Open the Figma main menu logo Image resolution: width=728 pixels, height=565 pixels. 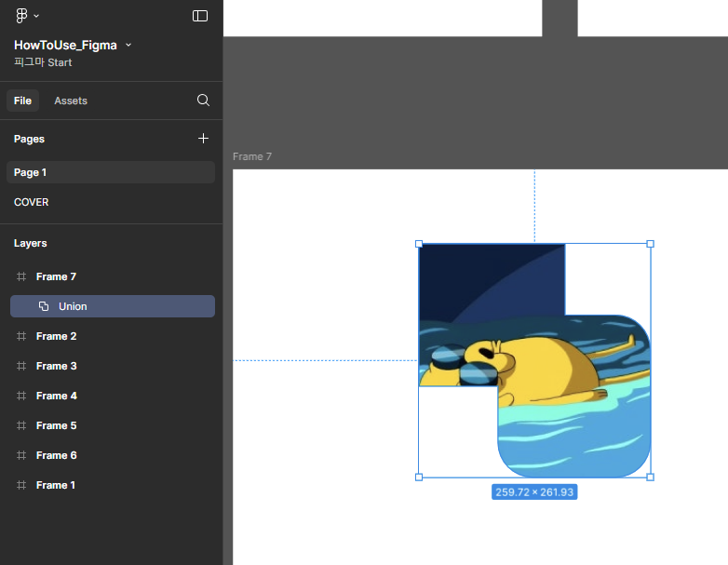[21, 16]
